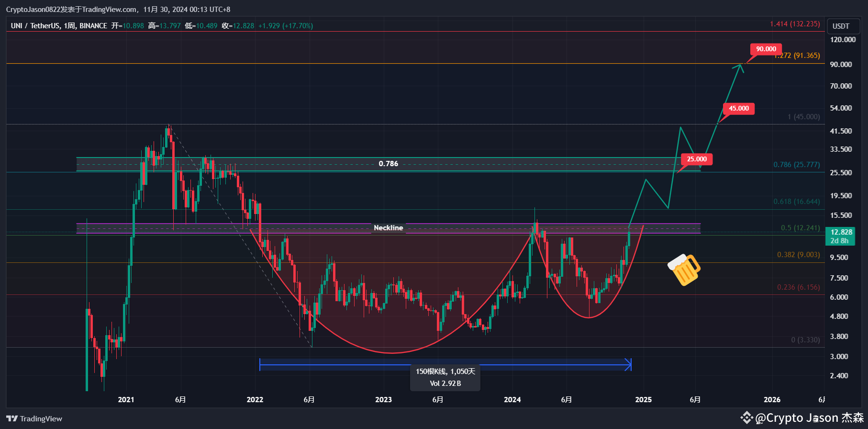Screen dimensions: 868x429
Task: Click the open price value 10.898
Action: 134,26
